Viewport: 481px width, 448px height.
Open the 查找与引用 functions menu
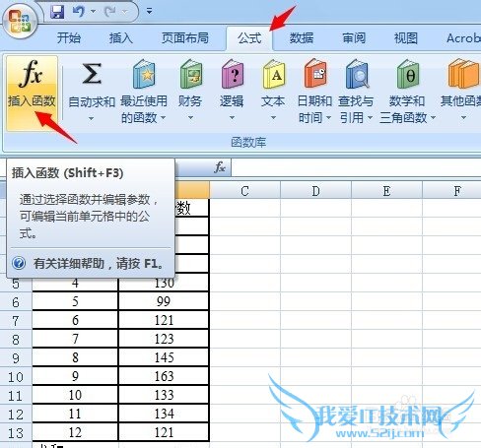[356, 92]
